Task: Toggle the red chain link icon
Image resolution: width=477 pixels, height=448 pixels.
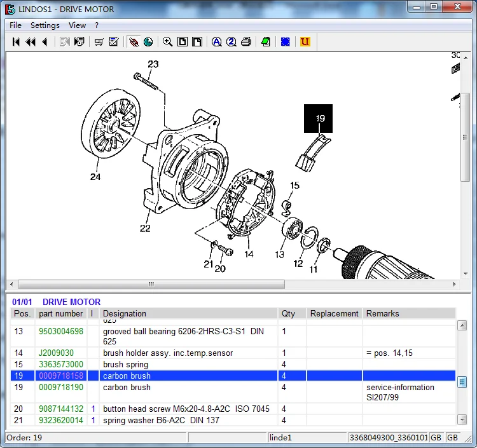Action: click(x=134, y=42)
